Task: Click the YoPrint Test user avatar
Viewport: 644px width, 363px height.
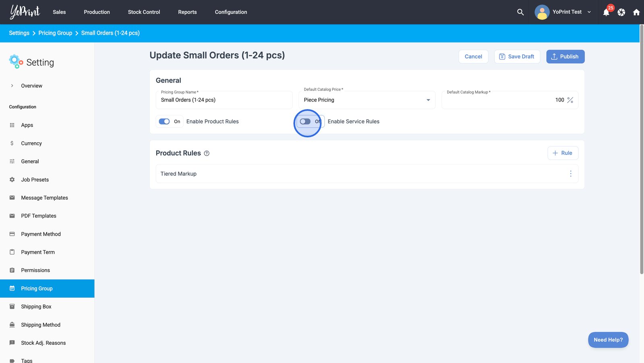Action: pos(542,12)
